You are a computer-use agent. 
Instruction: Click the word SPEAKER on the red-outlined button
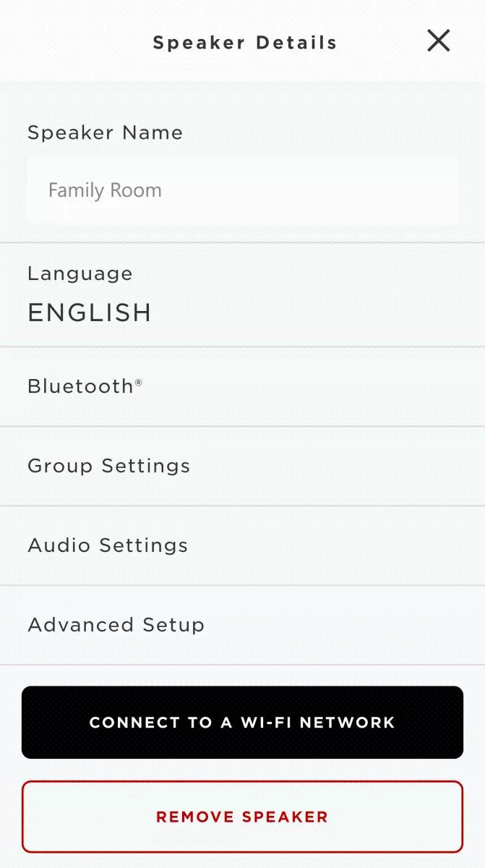[285, 817]
